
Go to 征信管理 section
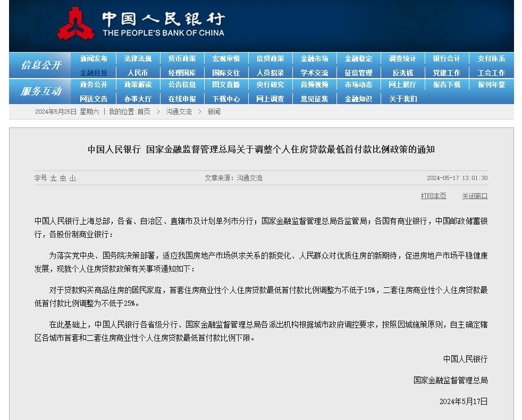point(358,73)
